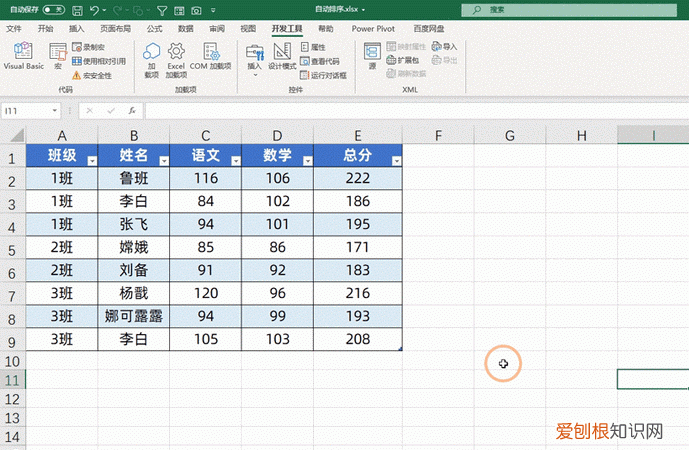
Task: Switch to the 公式 tab
Action: pyautogui.click(x=154, y=29)
